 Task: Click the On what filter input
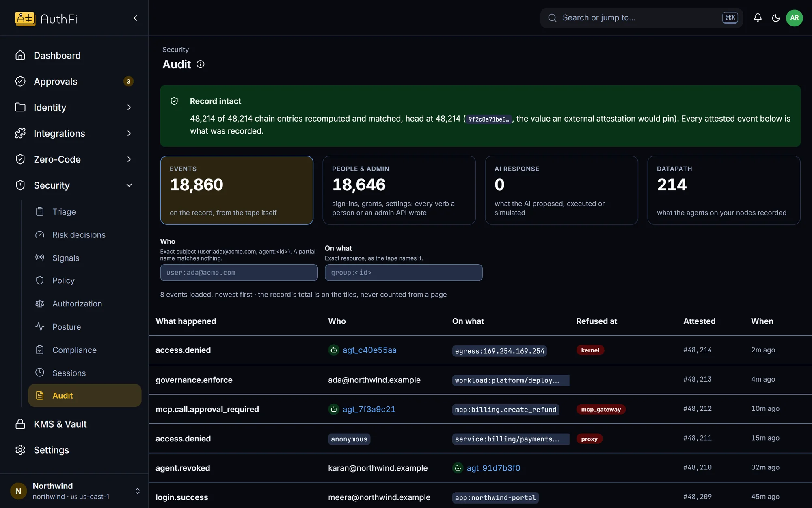tap(404, 273)
